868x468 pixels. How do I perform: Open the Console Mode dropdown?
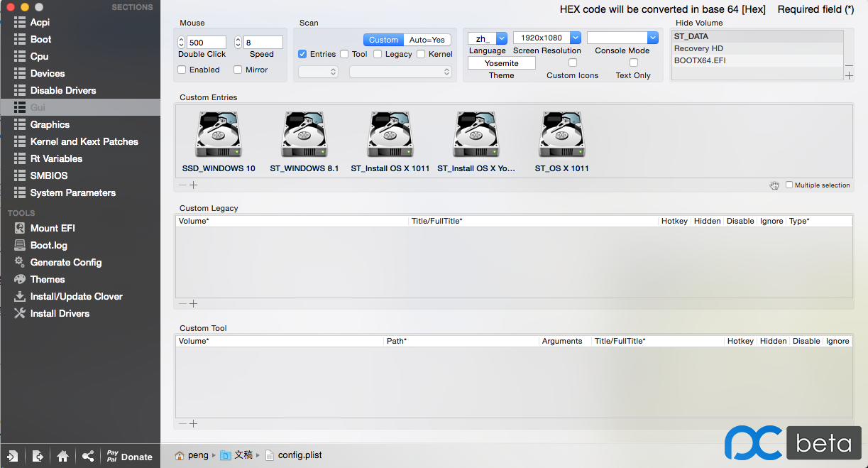pos(622,38)
